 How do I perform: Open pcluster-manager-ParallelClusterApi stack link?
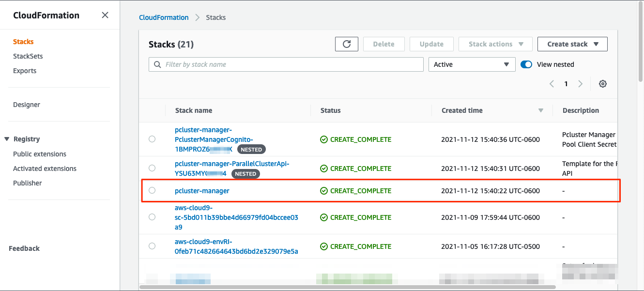232,168
